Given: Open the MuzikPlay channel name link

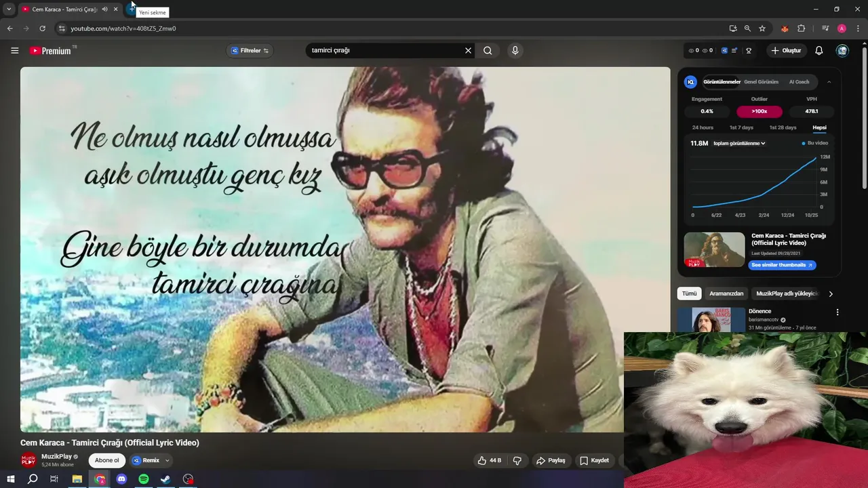Looking at the screenshot, I should click(x=56, y=456).
